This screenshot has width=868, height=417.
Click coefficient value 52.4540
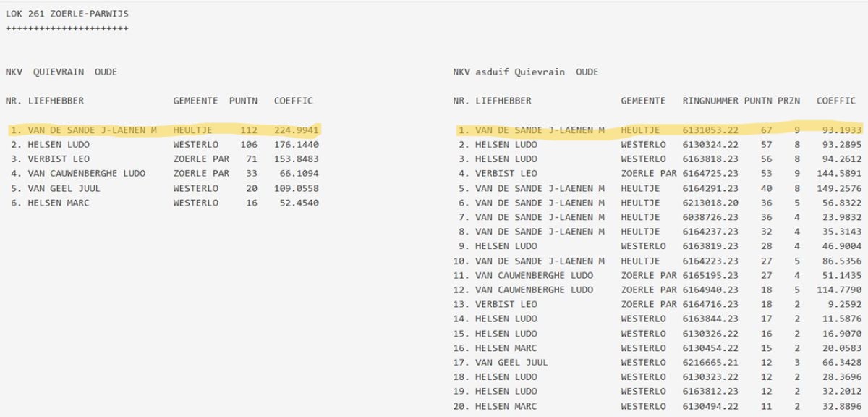299,203
